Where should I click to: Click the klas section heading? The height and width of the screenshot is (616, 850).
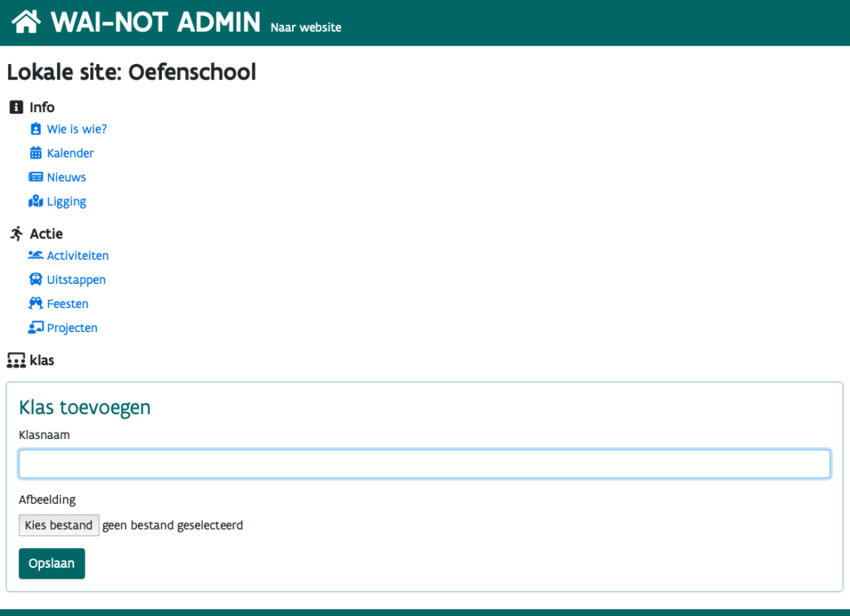coord(42,360)
